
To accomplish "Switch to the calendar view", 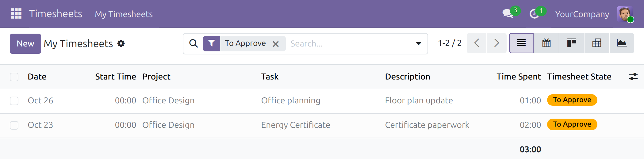I will tap(546, 43).
